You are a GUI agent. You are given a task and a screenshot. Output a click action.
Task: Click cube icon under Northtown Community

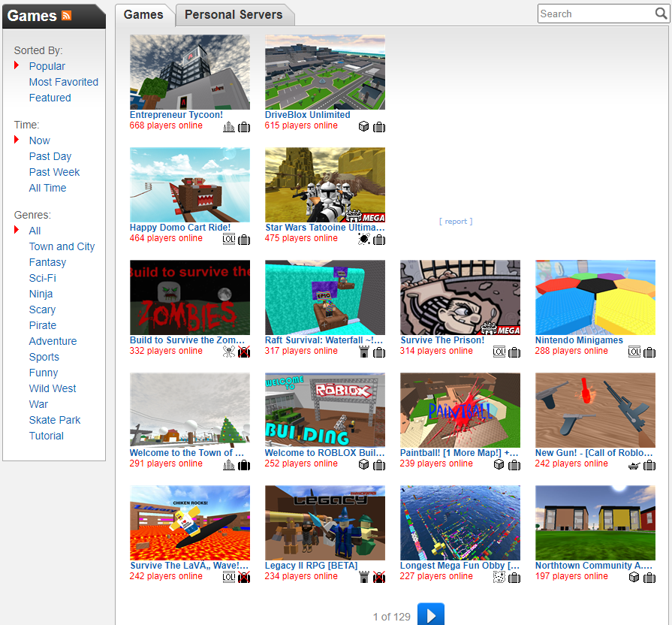tap(634, 578)
